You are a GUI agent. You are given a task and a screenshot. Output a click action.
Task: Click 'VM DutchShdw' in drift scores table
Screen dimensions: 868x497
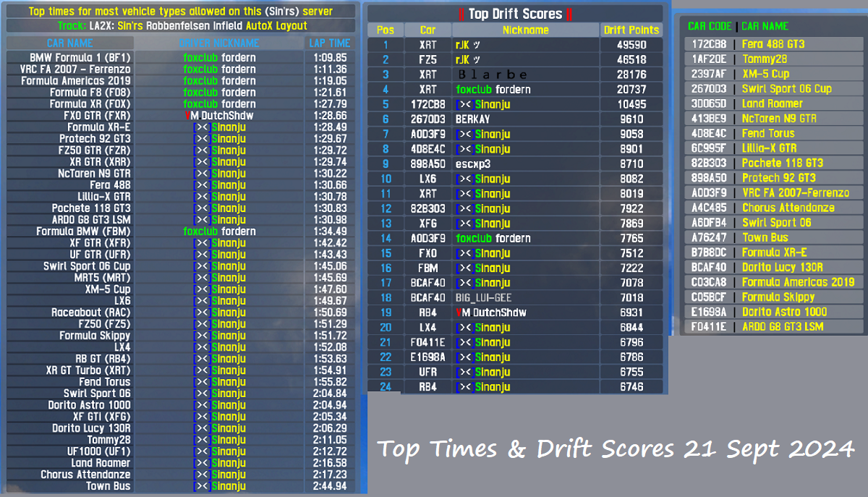coord(491,313)
